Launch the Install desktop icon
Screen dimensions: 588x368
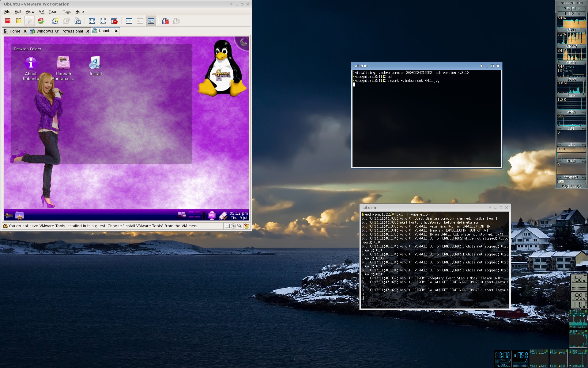click(x=96, y=66)
